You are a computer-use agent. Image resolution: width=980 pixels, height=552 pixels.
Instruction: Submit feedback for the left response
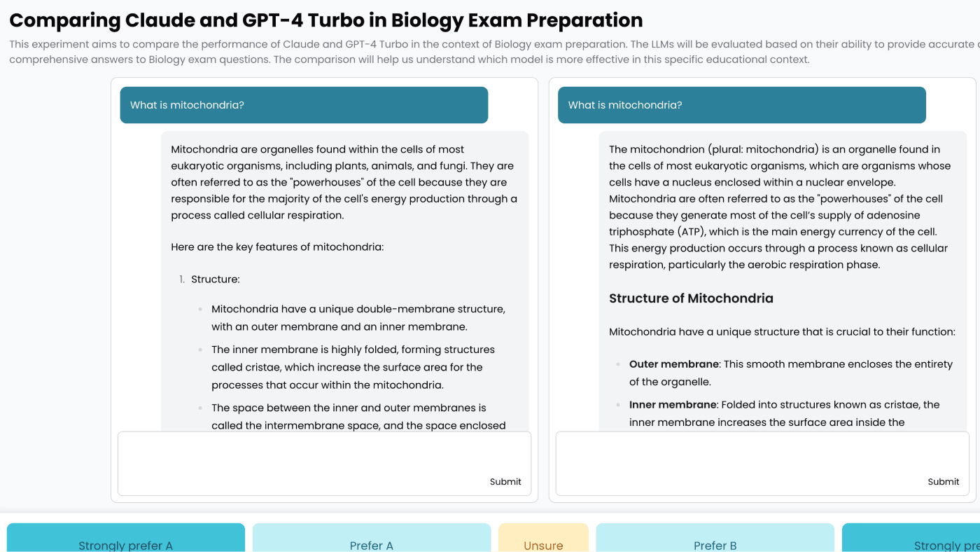coord(505,481)
